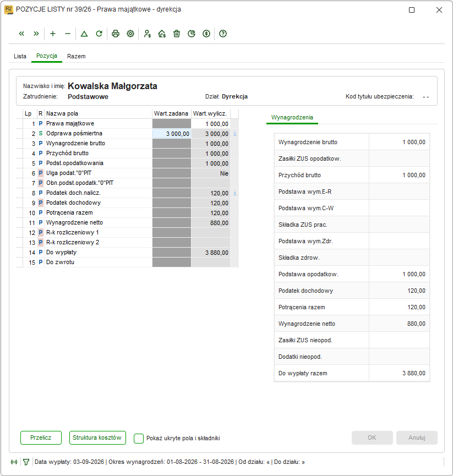Viewport: 453px width, 476px height.
Task: Open Struktura kosztów
Action: click(97, 437)
